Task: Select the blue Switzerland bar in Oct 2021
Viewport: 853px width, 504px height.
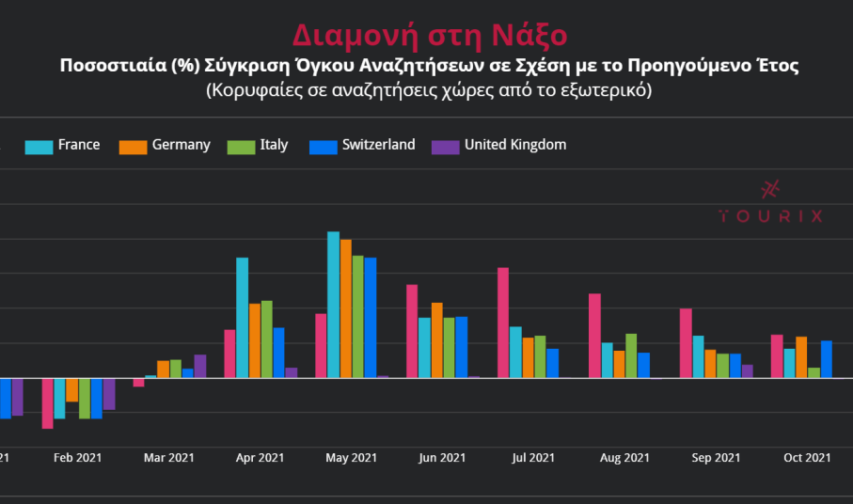Action: click(x=826, y=359)
